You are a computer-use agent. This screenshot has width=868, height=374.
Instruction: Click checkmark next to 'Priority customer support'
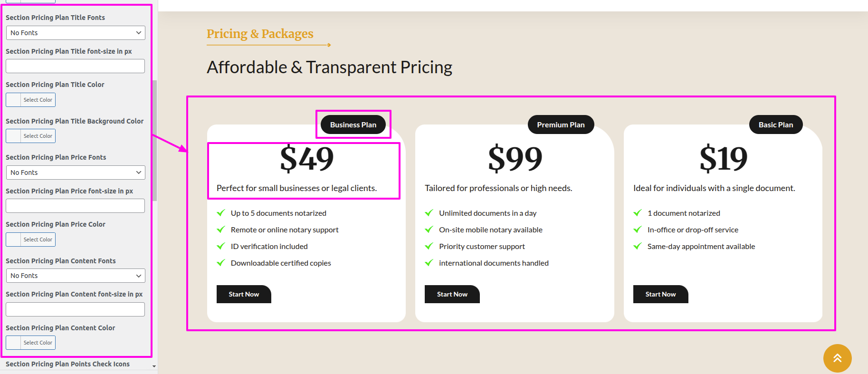pyautogui.click(x=429, y=246)
